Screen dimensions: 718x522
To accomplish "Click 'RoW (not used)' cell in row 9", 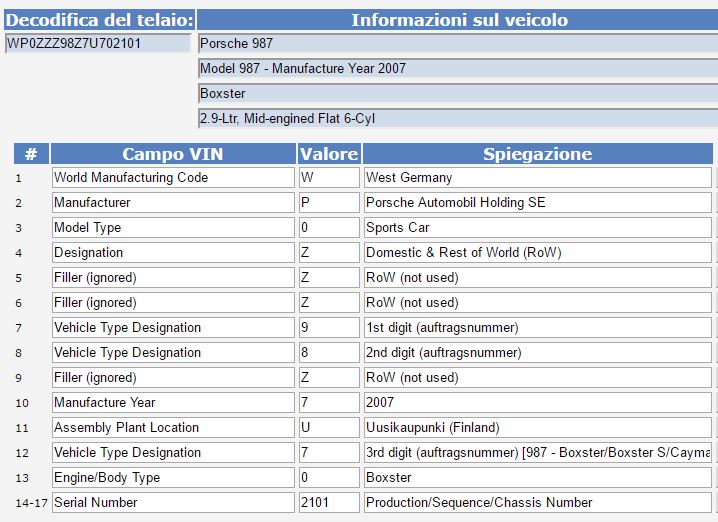I will point(538,378).
